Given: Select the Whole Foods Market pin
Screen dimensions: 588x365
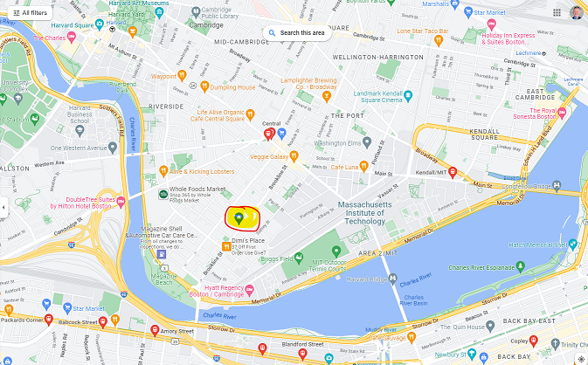Looking at the screenshot, I should 163,194.
